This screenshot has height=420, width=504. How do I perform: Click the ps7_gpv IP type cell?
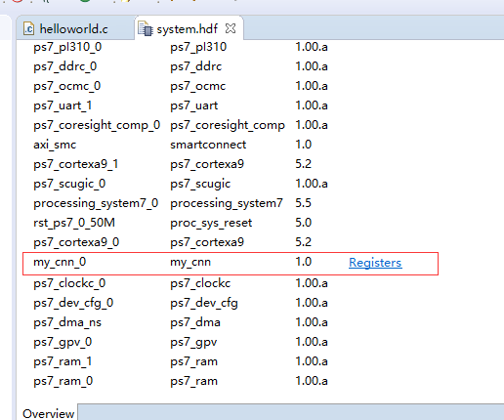pyautogui.click(x=193, y=342)
